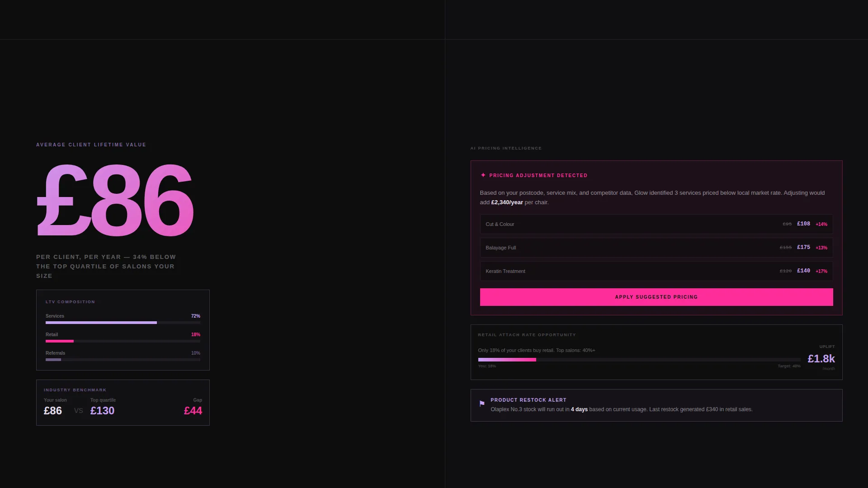Viewport: 868px width, 488px height.
Task: Click the Average Client Lifetime Value label
Action: click(91, 145)
